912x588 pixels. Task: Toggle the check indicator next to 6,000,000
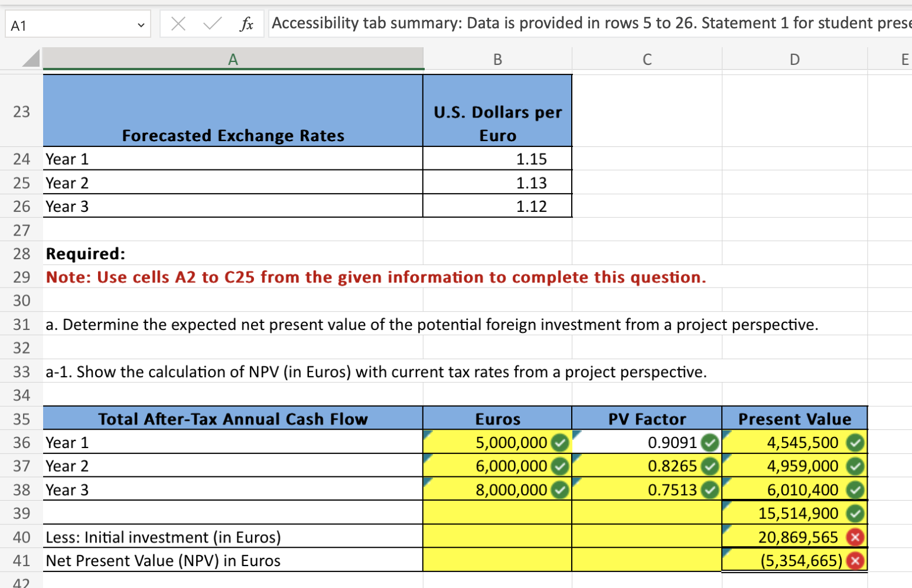point(561,466)
